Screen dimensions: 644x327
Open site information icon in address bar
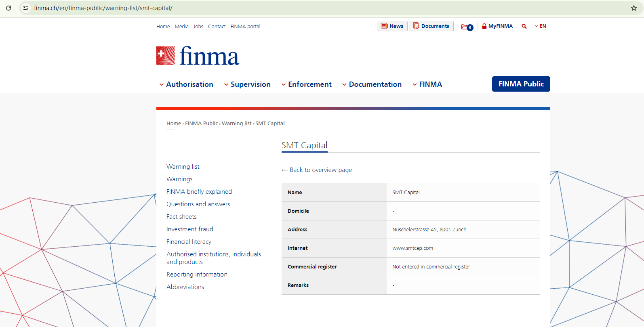(26, 8)
